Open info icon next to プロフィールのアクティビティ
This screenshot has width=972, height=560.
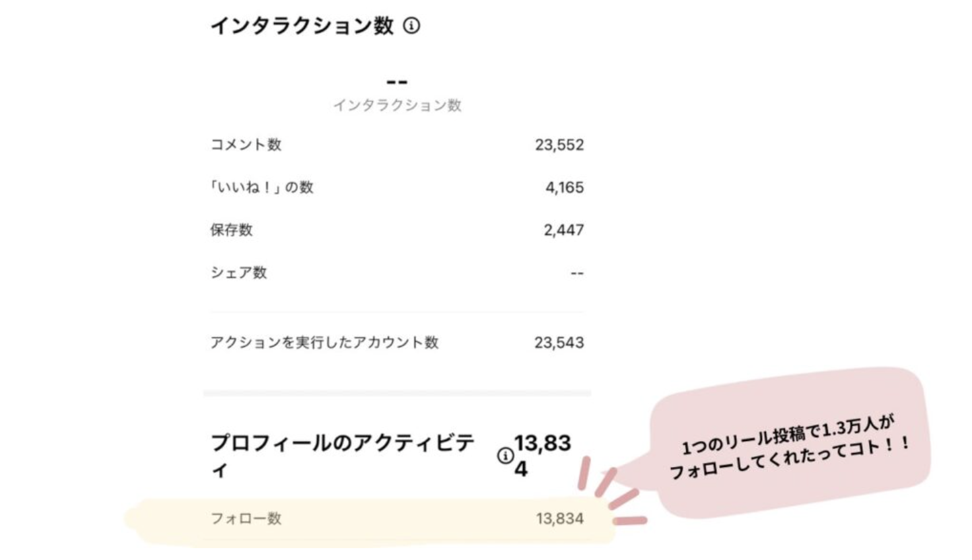505,456
